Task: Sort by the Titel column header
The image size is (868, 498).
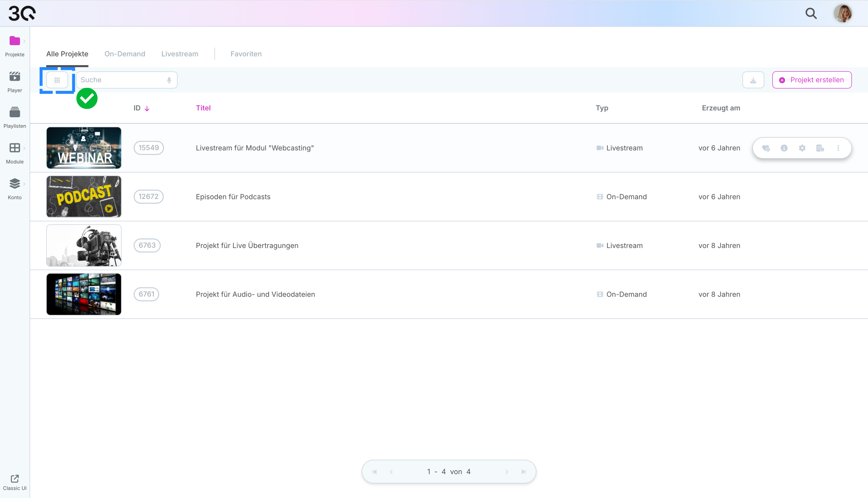Action: [203, 108]
